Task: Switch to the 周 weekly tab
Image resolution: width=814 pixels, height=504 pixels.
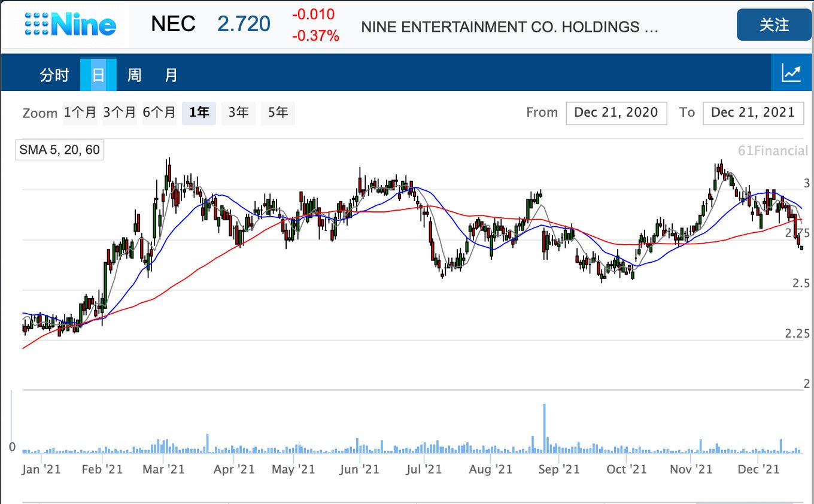Action: 135,75
